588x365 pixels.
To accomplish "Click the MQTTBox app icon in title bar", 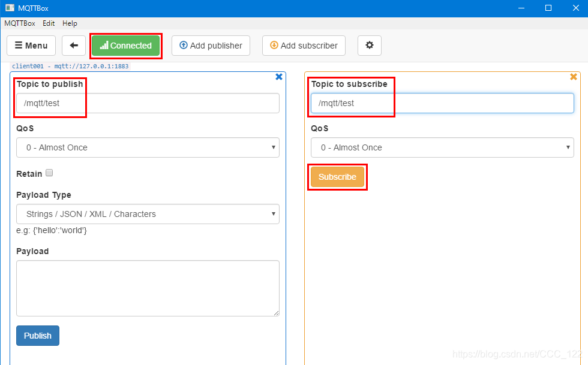I will click(10, 8).
